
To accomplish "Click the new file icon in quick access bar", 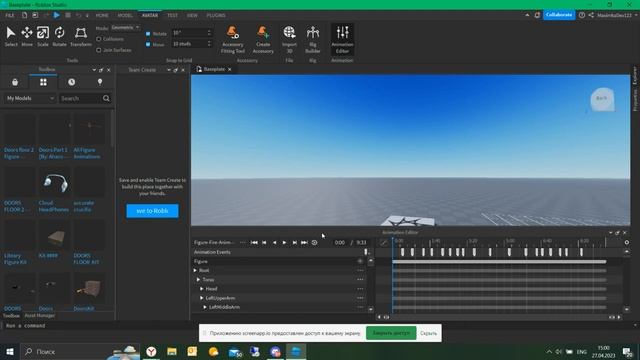I will tap(24, 15).
